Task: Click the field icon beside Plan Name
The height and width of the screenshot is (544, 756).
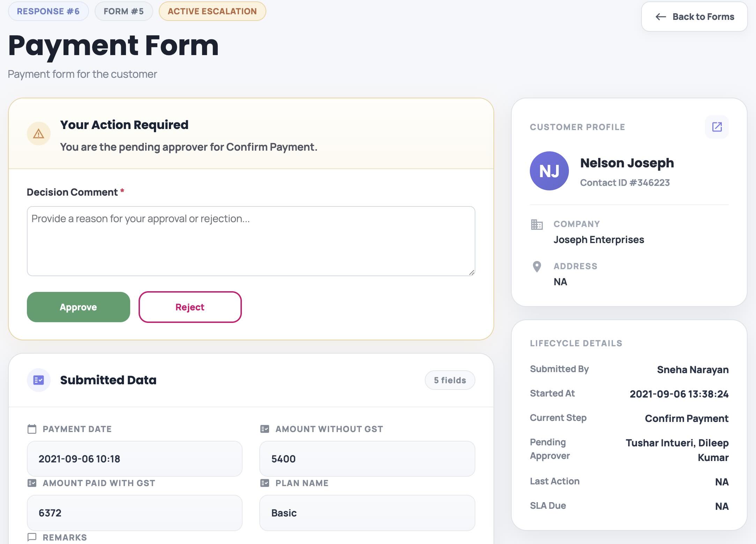Action: [265, 483]
